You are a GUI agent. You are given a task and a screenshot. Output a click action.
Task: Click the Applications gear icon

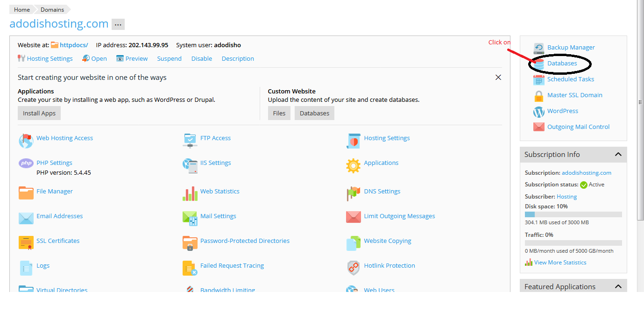(354, 165)
